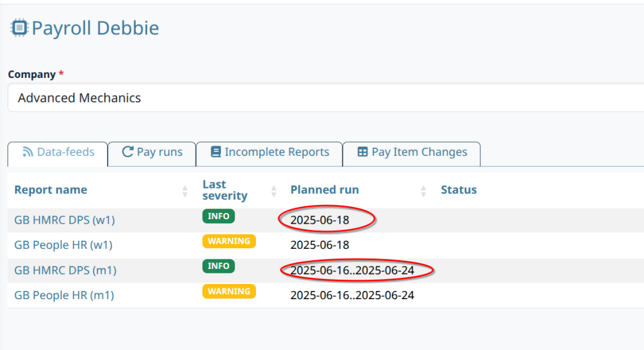The image size is (644, 350).
Task: Open the GB HMRC DPS (w1) report
Action: click(x=64, y=220)
